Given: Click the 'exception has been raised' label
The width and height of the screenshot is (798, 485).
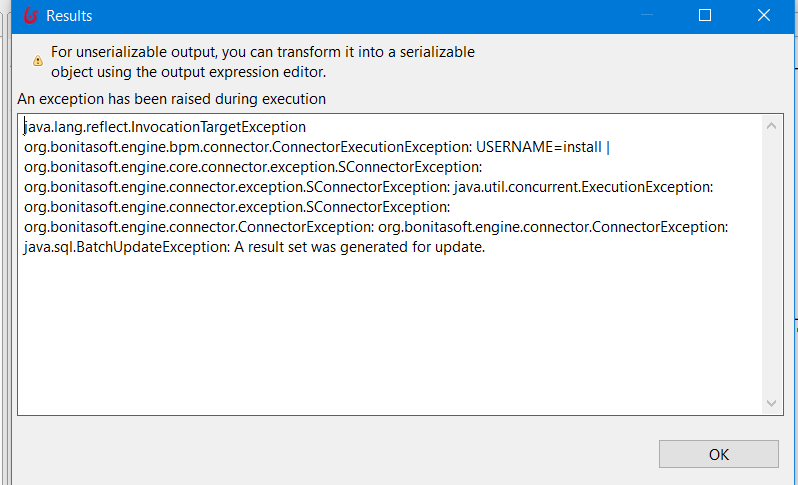Looking at the screenshot, I should (x=172, y=99).
